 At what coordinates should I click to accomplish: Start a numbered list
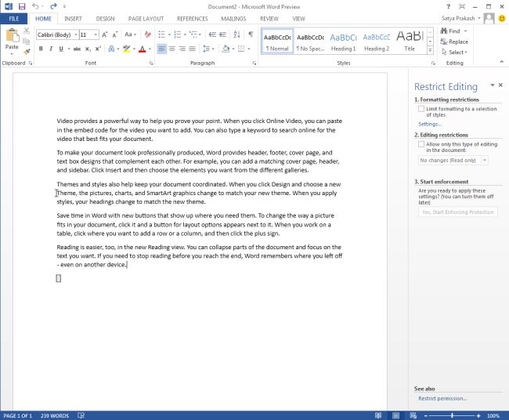click(177, 34)
